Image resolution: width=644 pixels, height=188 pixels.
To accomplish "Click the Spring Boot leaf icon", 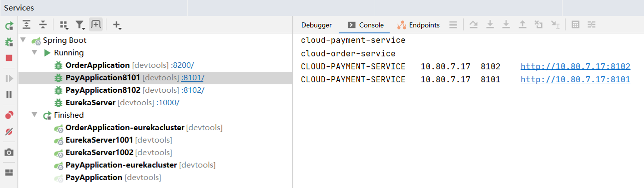I will click(x=36, y=41).
